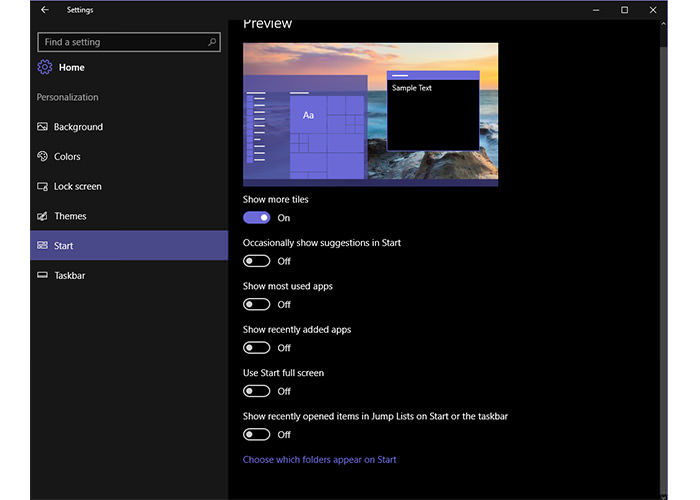The image size is (700, 500).
Task: Click the Colors palette icon
Action: point(42,157)
